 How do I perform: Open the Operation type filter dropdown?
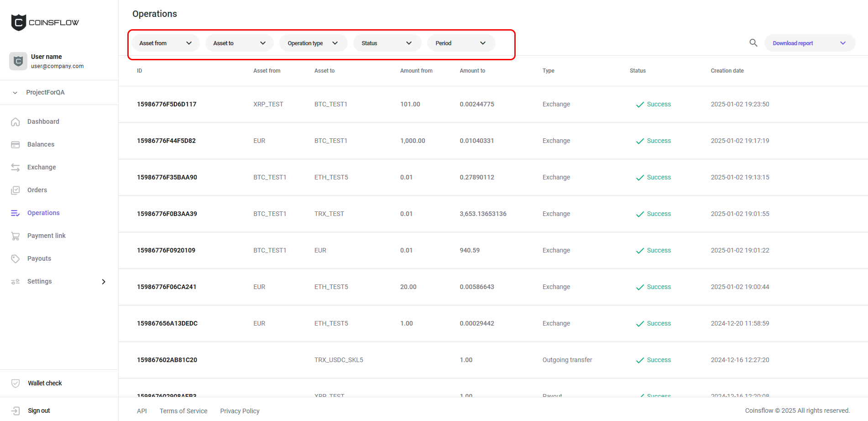[313, 43]
